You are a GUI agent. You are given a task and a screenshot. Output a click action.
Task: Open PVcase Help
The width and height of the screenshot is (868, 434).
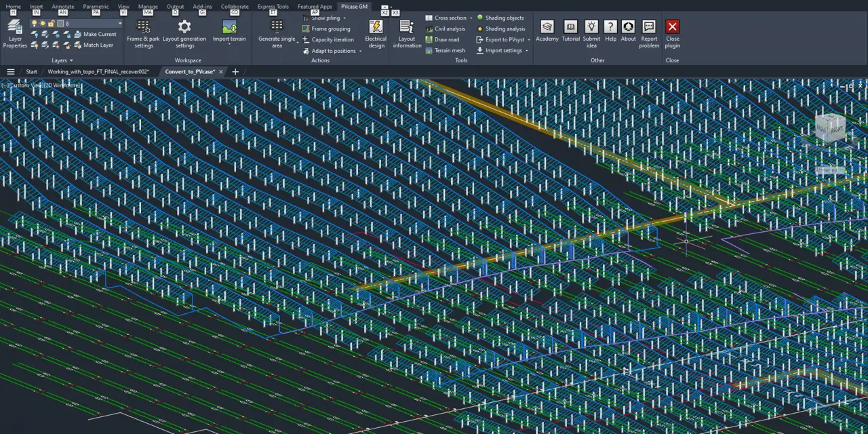coord(611,31)
